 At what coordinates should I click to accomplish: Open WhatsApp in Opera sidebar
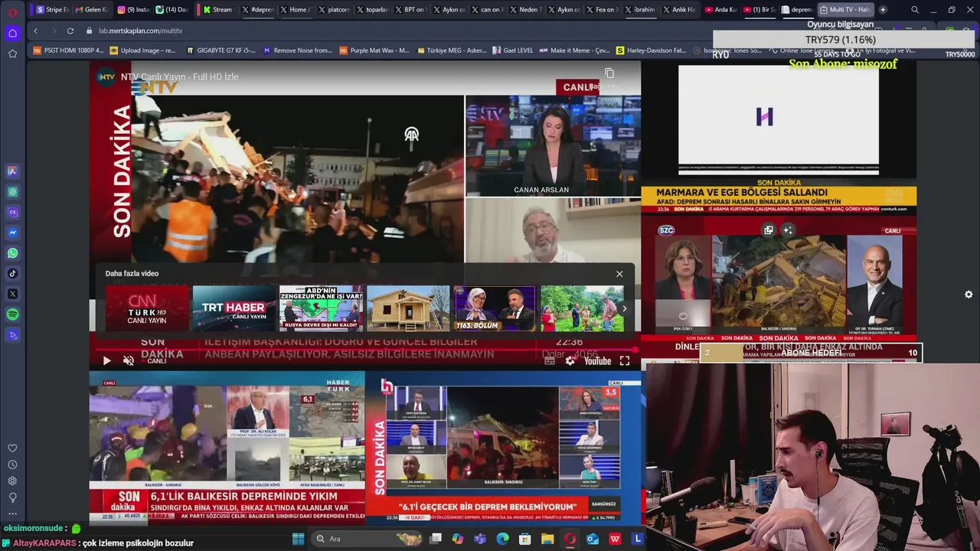12,253
